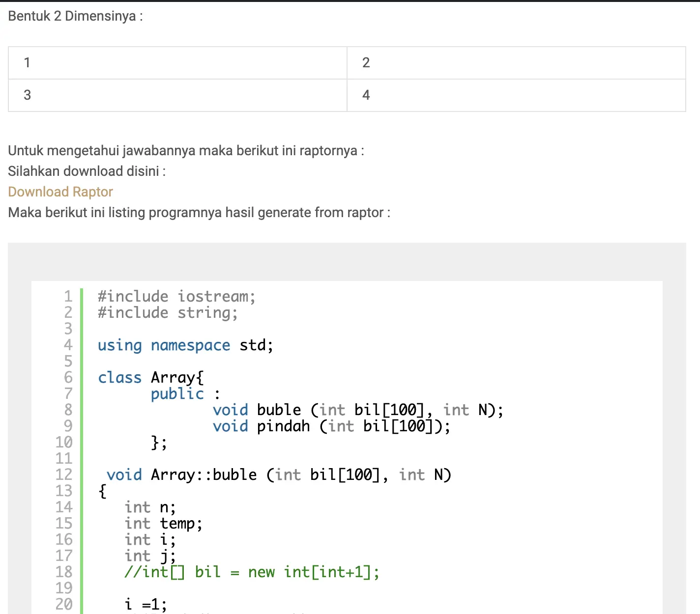Place cursor on 'using namespace std;' line
The image size is (700, 614).
(x=185, y=345)
